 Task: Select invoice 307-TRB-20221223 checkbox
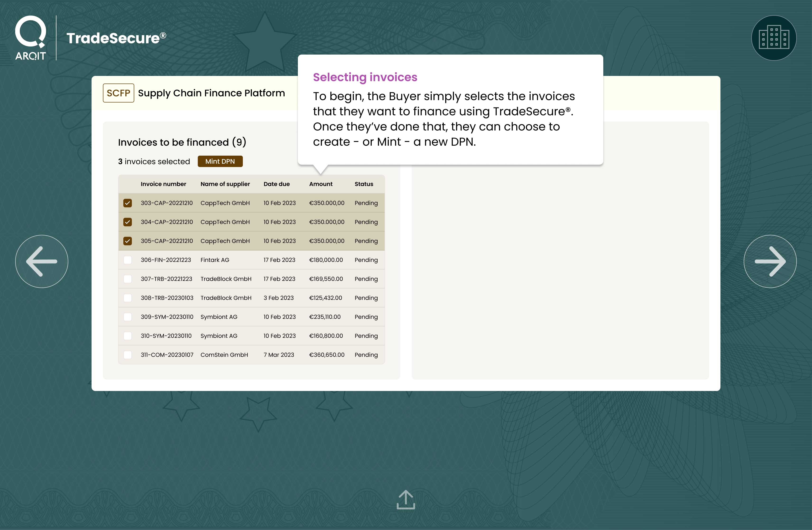click(128, 279)
